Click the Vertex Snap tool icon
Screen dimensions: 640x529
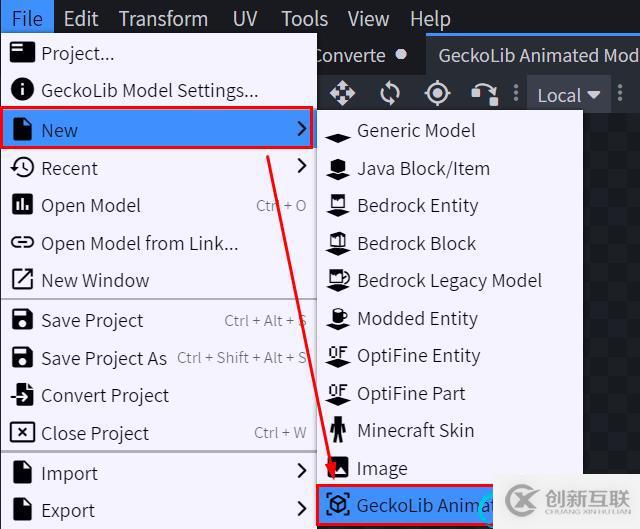485,94
